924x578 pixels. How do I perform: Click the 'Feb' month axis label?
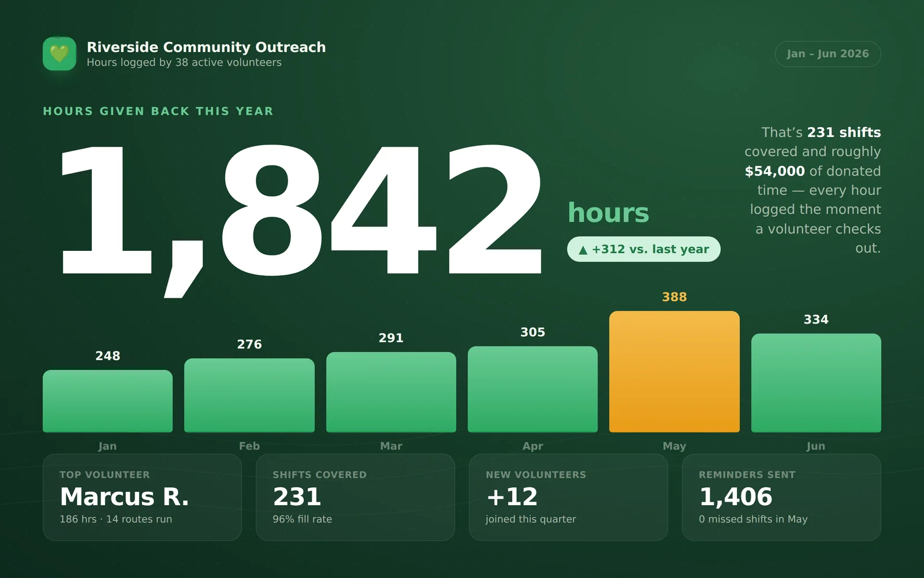coord(249,446)
